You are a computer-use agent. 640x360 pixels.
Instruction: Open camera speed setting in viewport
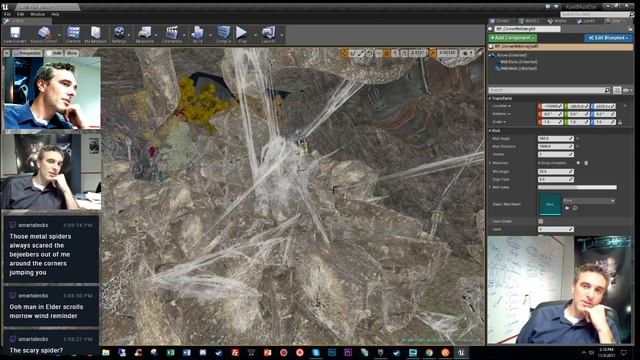coord(467,53)
